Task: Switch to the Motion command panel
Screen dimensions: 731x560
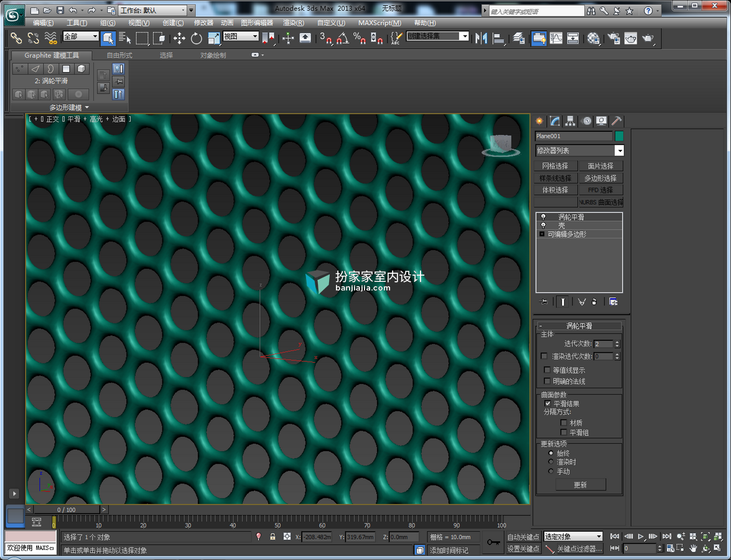Action: [586, 121]
